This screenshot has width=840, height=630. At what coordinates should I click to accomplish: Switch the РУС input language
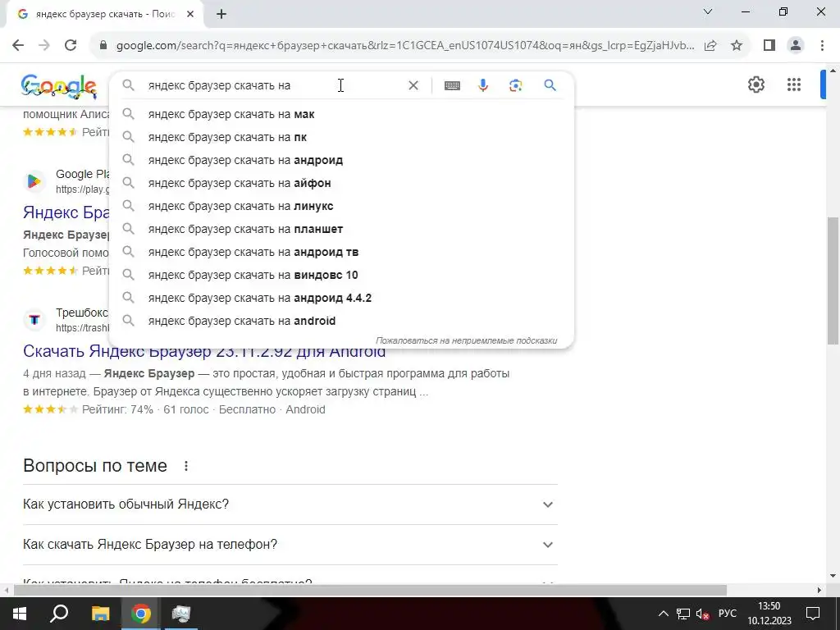(727, 614)
